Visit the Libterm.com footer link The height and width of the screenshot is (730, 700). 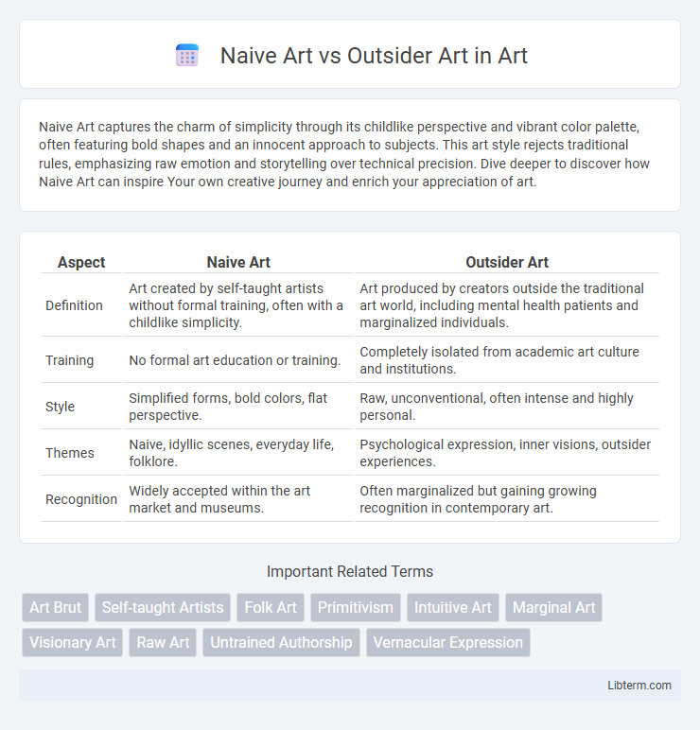pos(639,686)
